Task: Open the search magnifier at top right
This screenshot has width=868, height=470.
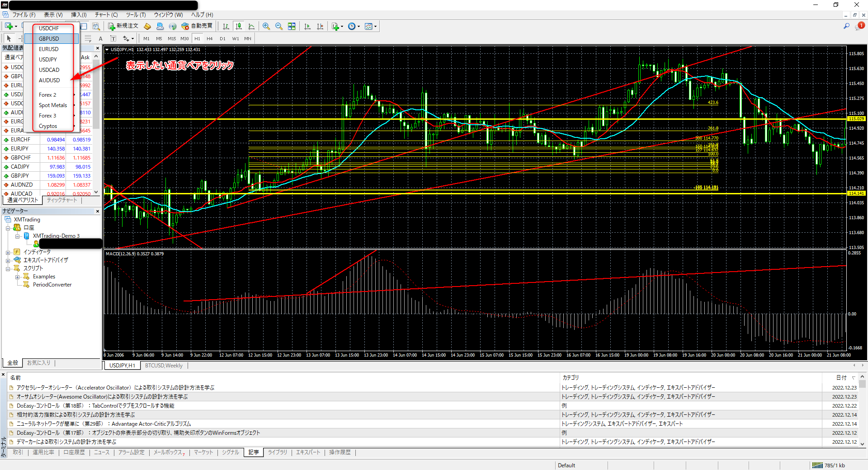Action: point(846,26)
